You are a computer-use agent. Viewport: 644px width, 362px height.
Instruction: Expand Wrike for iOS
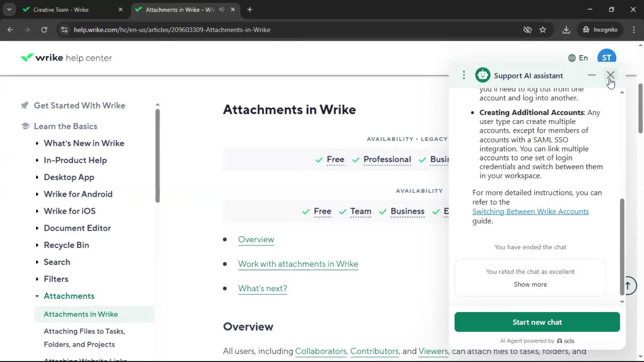tap(69, 211)
